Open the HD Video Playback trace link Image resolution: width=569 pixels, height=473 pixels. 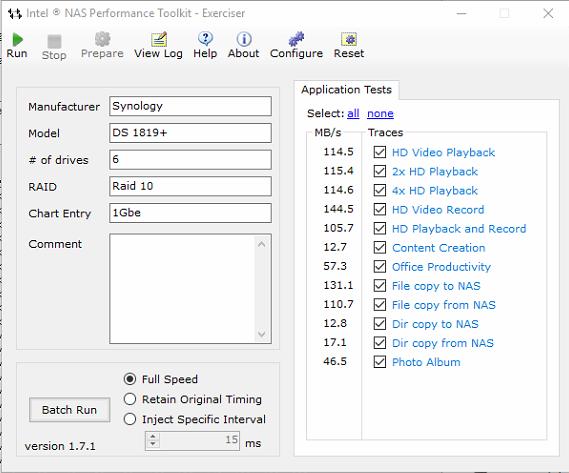pos(443,152)
